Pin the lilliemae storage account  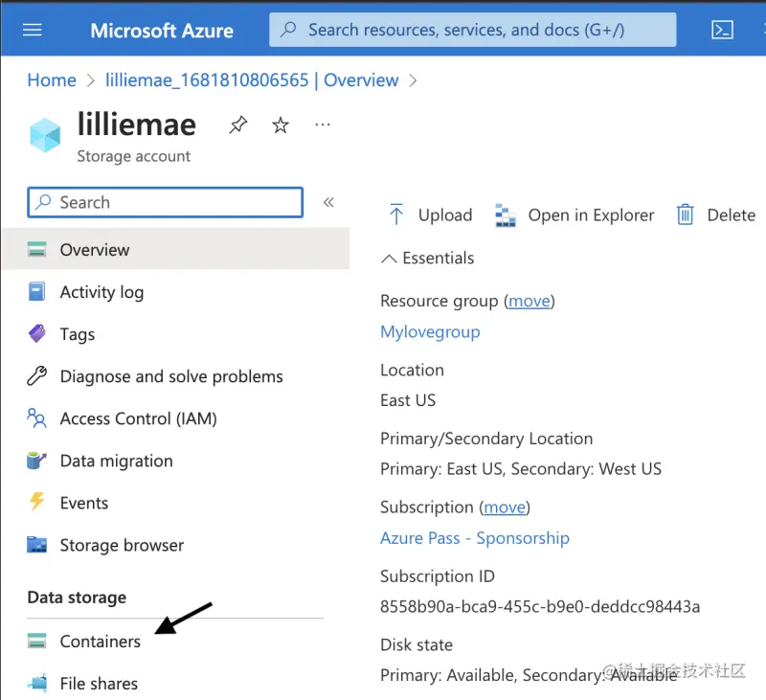[237, 125]
